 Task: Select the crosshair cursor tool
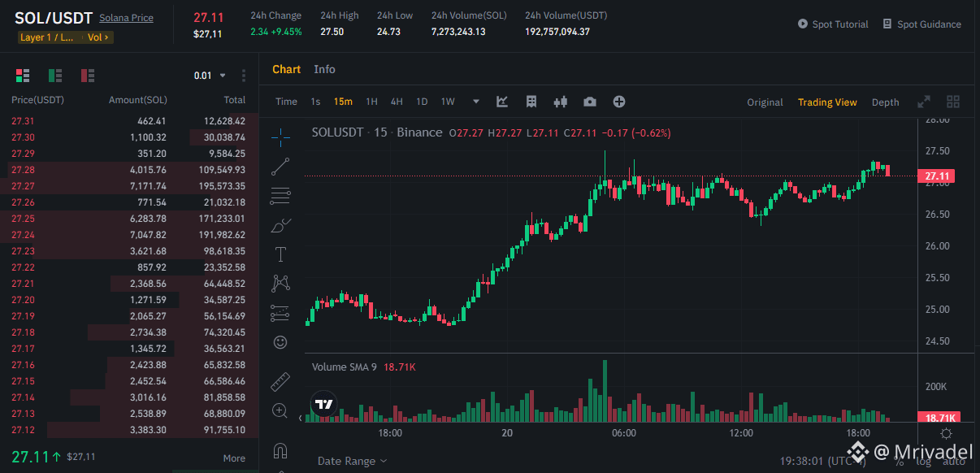coord(280,137)
